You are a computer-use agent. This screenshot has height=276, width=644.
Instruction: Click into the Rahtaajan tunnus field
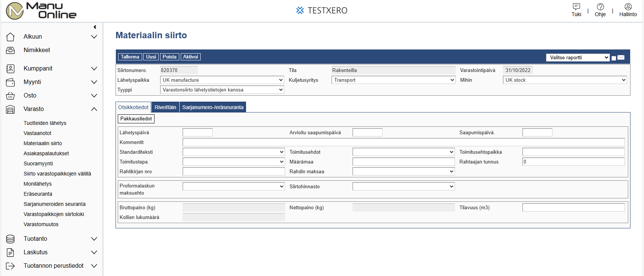click(573, 162)
